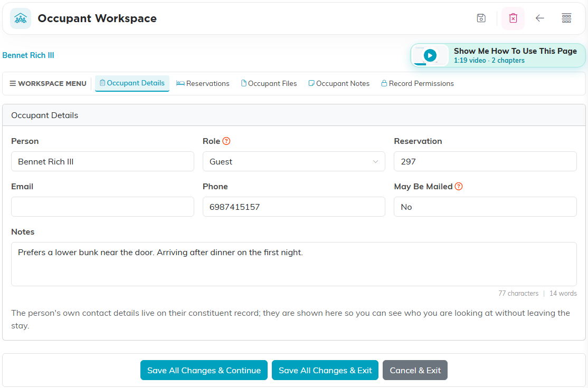Screen dimensions: 588x388
Task: Switch to the Occupant Details tab
Action: tap(132, 83)
